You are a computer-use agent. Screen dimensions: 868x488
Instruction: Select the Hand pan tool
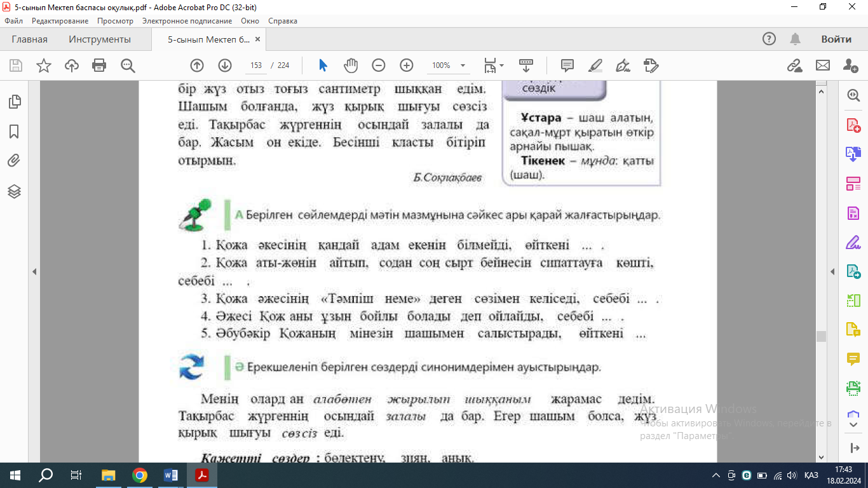(x=351, y=65)
